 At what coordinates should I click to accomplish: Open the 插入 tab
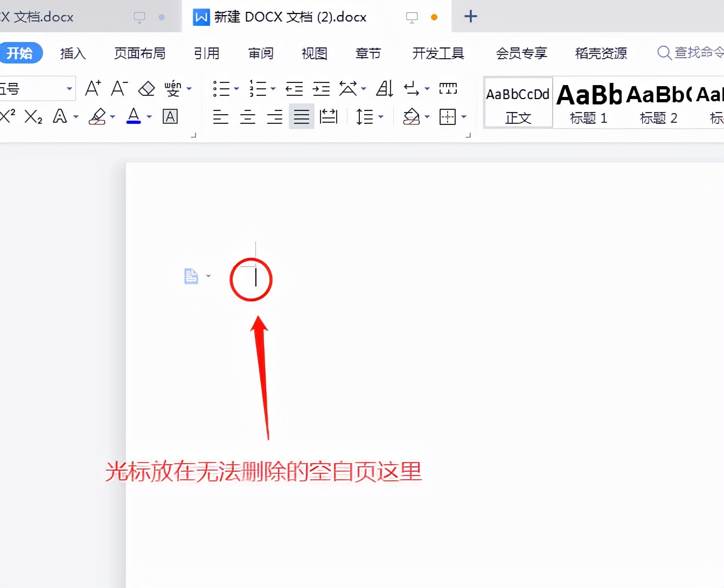73,53
